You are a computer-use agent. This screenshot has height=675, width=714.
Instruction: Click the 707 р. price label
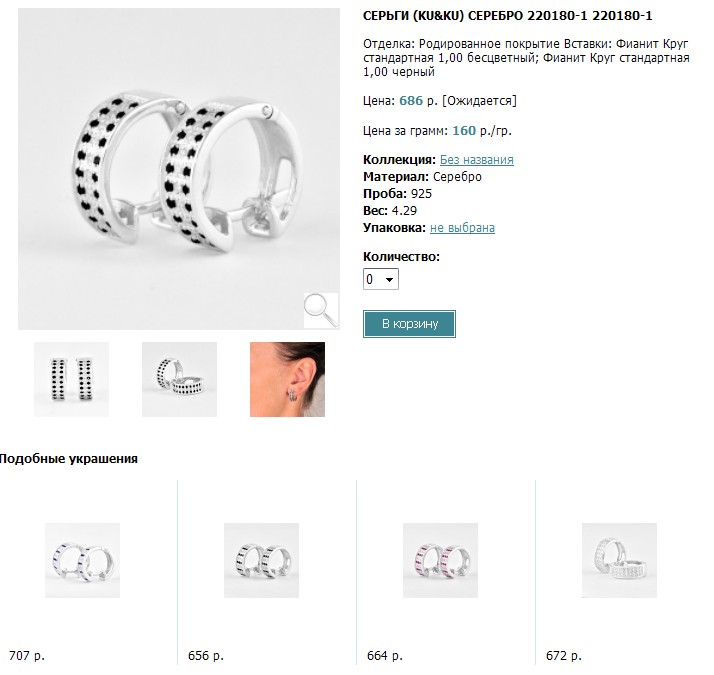coord(27,656)
